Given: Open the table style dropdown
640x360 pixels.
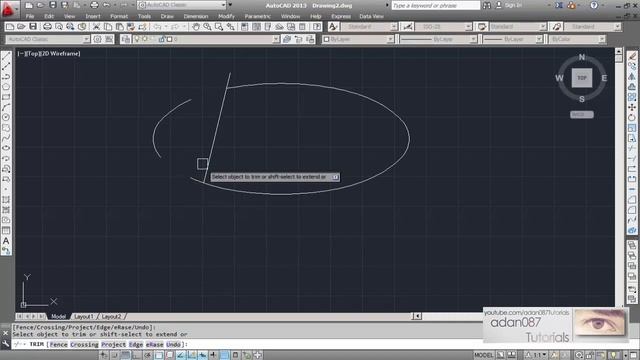Looking at the screenshot, I should click(518, 27).
